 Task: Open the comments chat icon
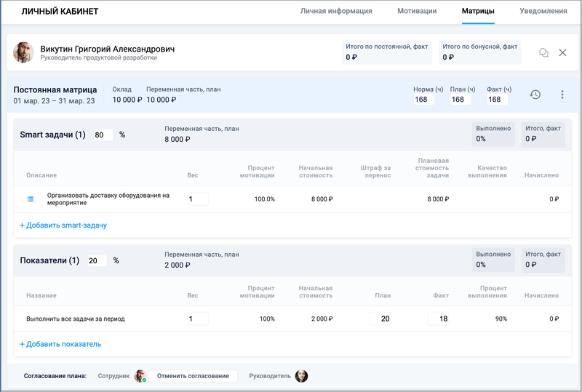click(x=543, y=52)
